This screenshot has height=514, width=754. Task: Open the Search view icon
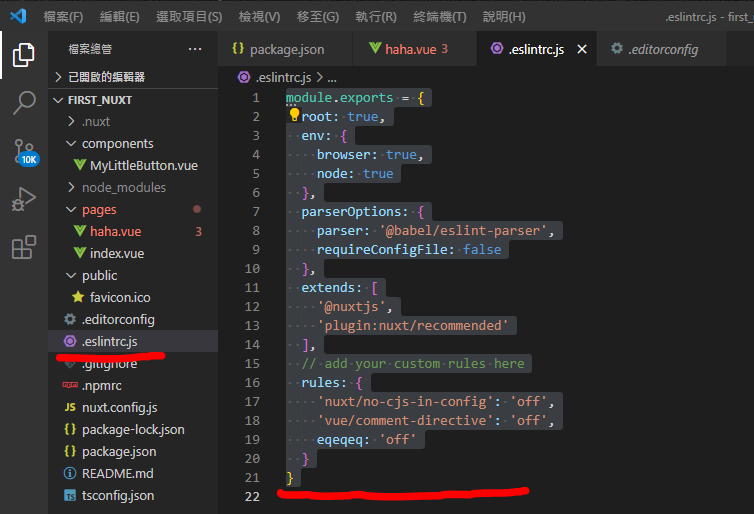tap(24, 103)
